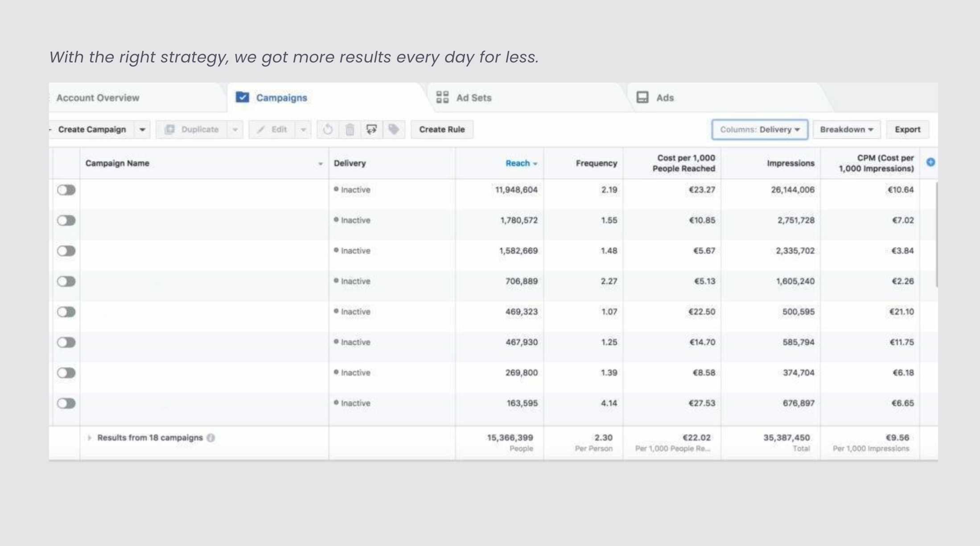Toggle the campaign with reach 11,948,604
Image resolution: width=980 pixels, height=546 pixels.
pos(66,190)
